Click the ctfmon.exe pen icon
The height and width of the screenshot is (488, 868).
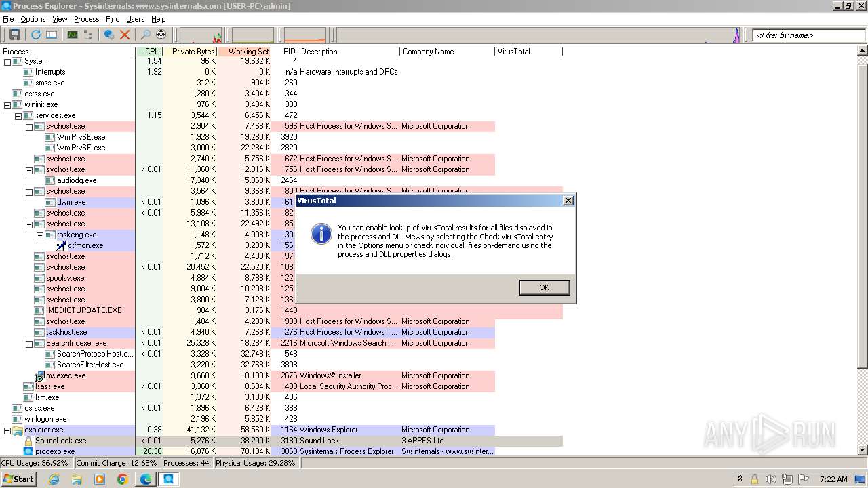tap(61, 245)
